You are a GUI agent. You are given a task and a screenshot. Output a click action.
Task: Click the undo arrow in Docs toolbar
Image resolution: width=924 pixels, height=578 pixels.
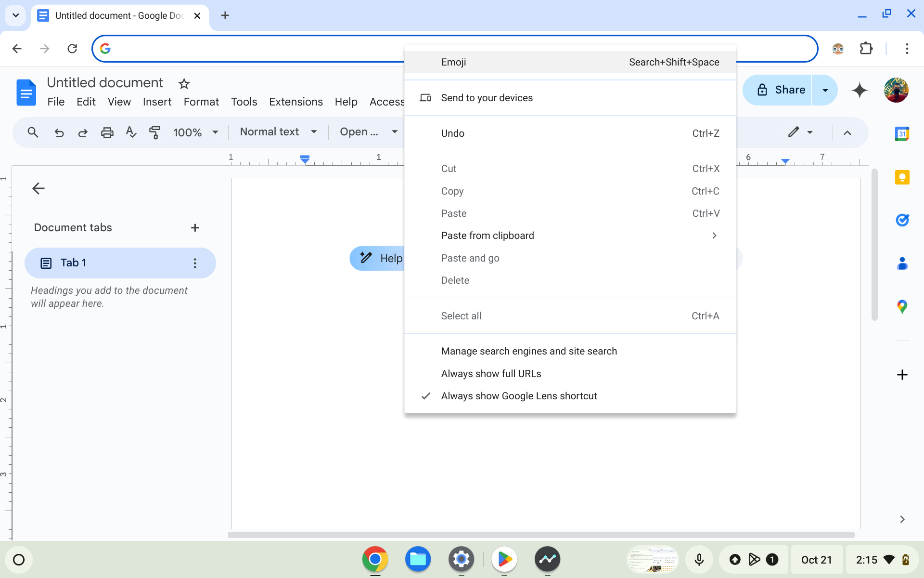point(59,132)
